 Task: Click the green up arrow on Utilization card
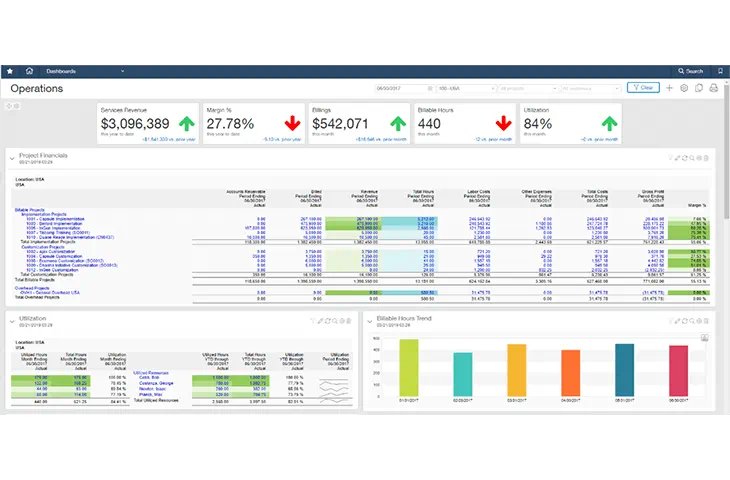[609, 124]
